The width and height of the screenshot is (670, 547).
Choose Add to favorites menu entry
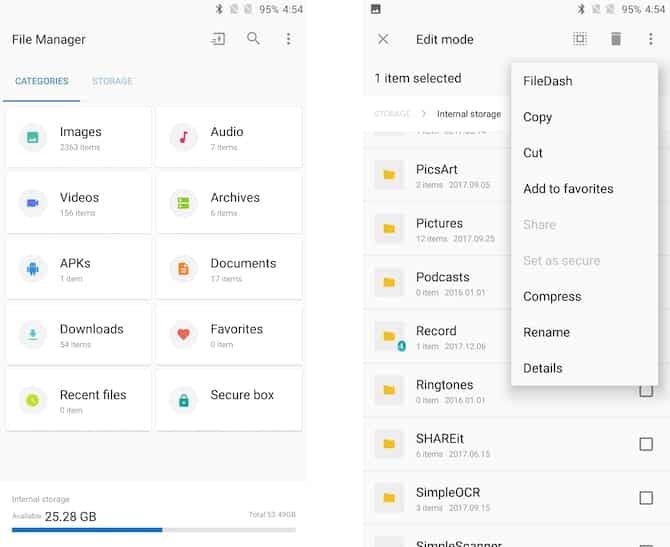[568, 189]
